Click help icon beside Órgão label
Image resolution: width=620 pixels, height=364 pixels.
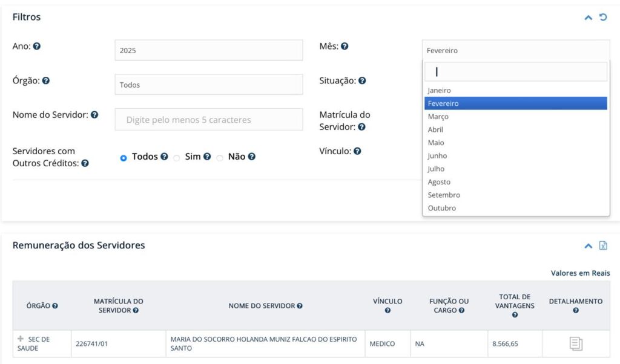(46, 80)
